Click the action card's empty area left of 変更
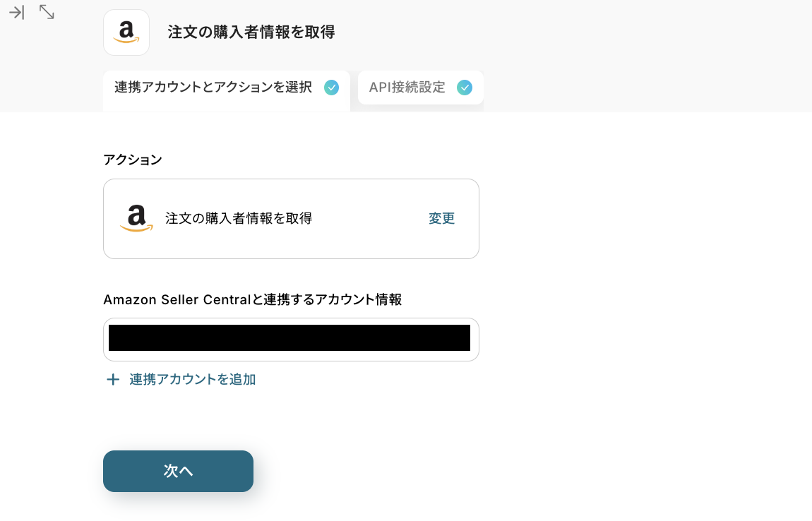Viewport: 812px width, 521px height. click(x=367, y=219)
